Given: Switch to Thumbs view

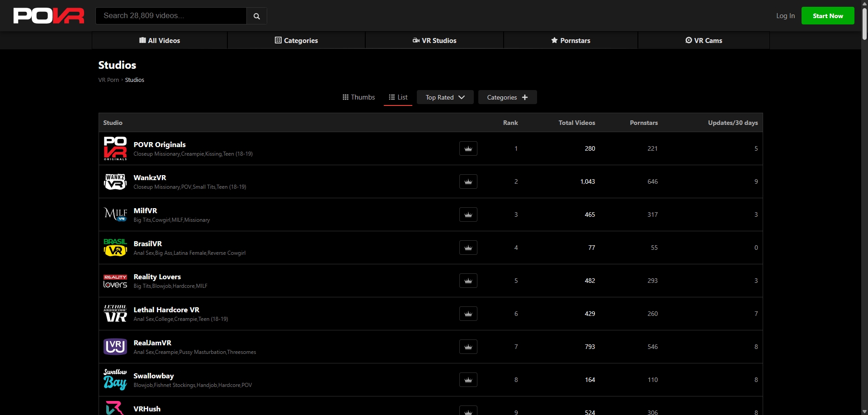Looking at the screenshot, I should tap(359, 97).
